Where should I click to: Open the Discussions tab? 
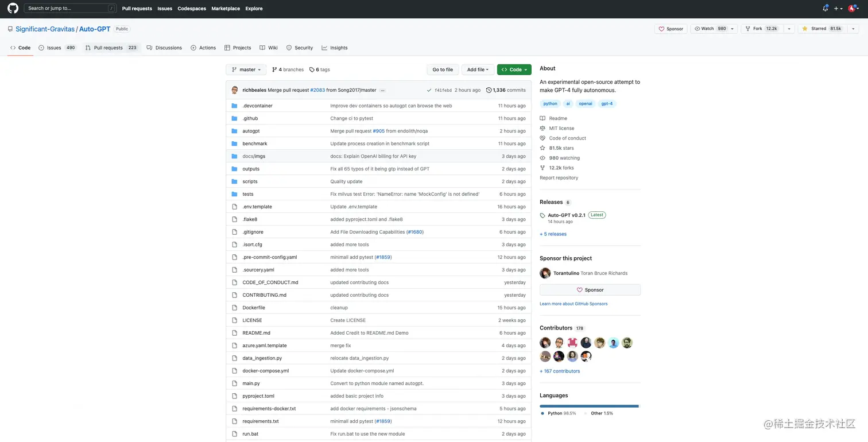(x=164, y=48)
